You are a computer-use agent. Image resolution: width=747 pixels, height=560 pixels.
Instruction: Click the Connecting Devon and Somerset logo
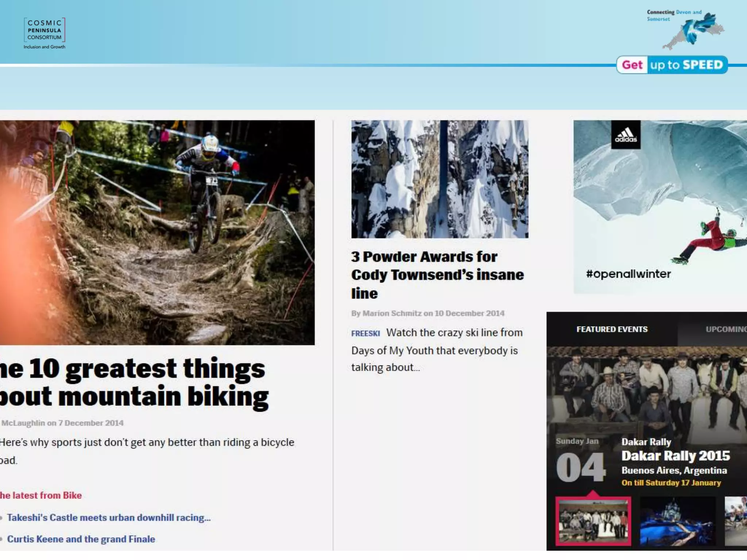point(686,31)
